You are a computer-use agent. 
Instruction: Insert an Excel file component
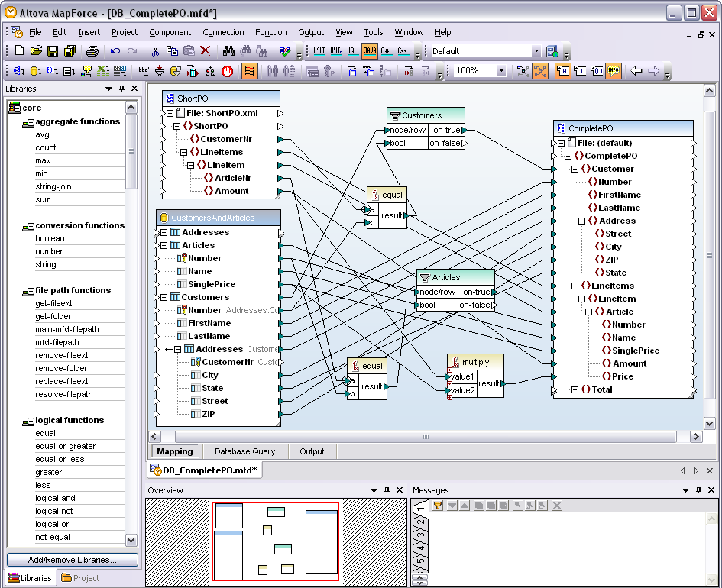pyautogui.click(x=102, y=71)
